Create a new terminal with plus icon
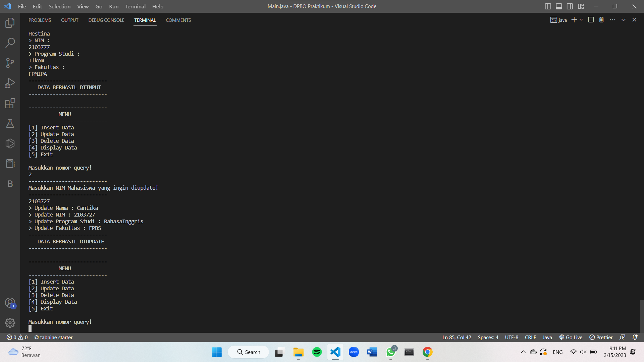 pos(574,20)
